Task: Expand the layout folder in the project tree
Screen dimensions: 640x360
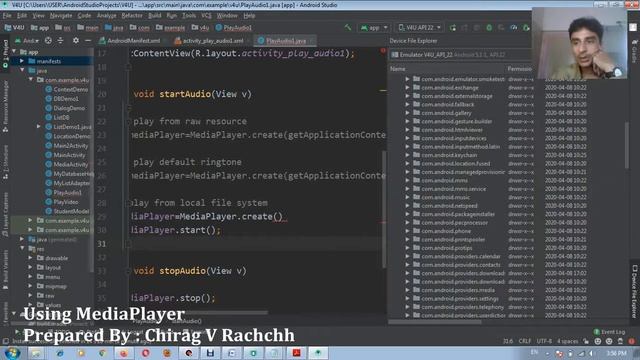Action: coord(30,267)
